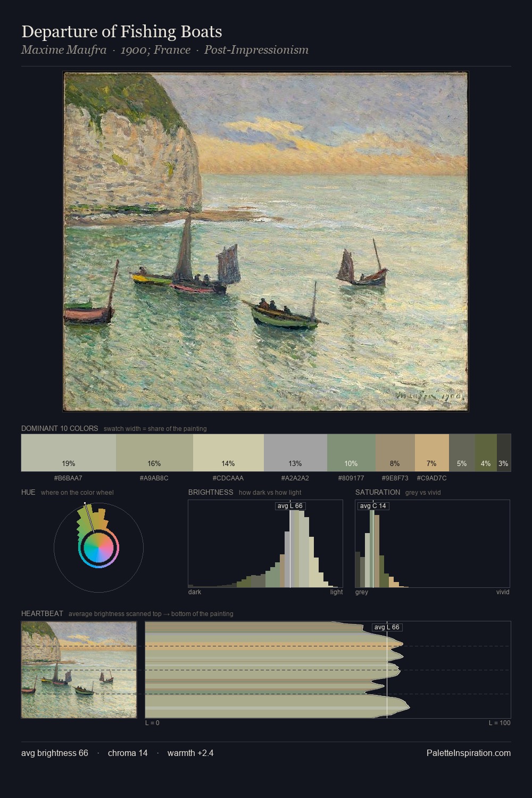The image size is (532, 798).
Task: Click the hex code '#CDCAAA'
Action: coord(228,478)
